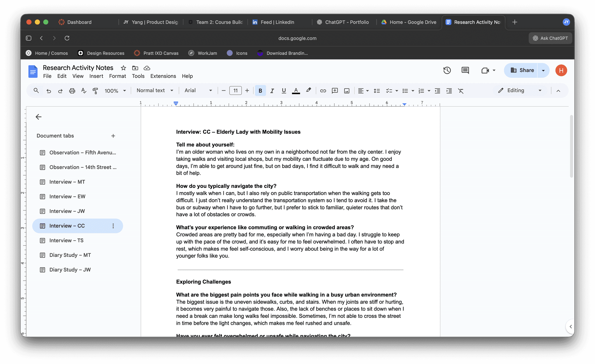The image size is (595, 364).
Task: Click clear formatting icon
Action: click(x=461, y=91)
